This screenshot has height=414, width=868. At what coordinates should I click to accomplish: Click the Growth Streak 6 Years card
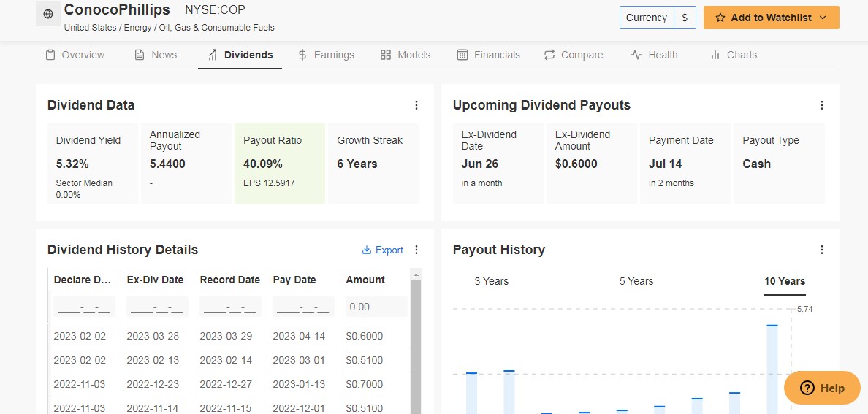coord(373,164)
